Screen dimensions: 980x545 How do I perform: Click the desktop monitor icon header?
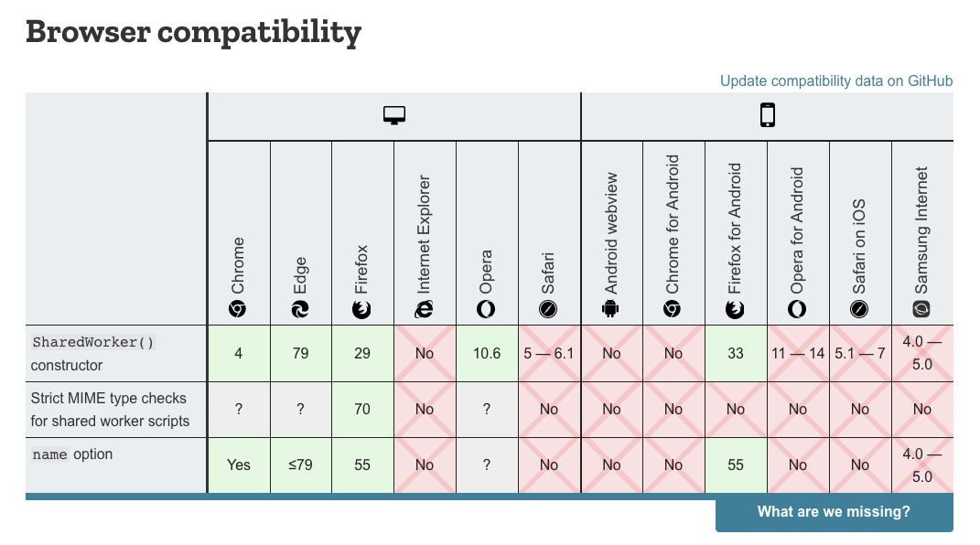point(394,115)
